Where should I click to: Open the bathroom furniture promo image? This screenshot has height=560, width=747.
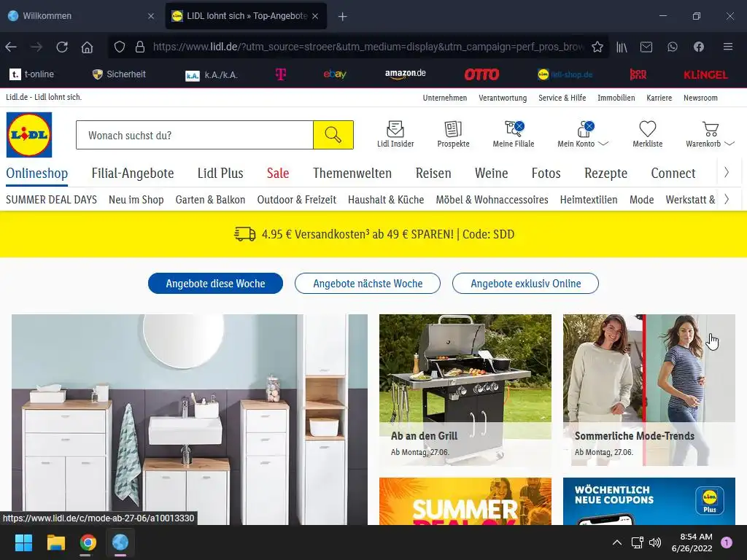coord(190,419)
